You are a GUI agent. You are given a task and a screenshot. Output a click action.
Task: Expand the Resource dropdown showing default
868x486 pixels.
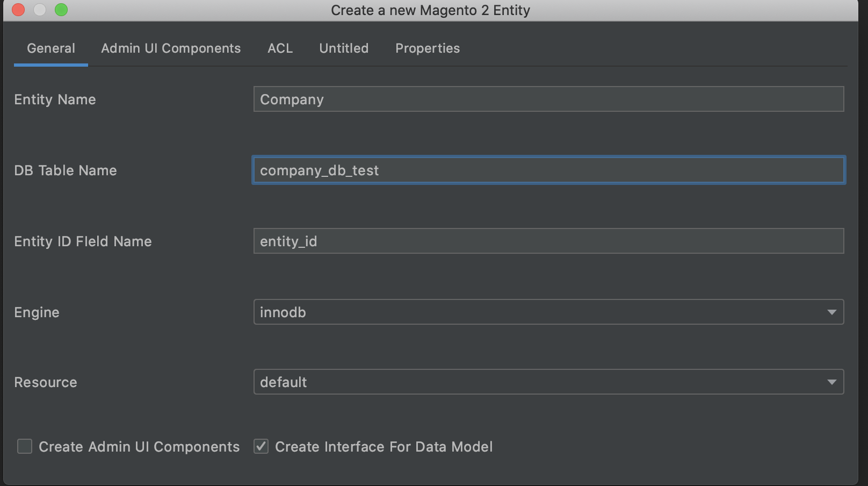pos(548,382)
